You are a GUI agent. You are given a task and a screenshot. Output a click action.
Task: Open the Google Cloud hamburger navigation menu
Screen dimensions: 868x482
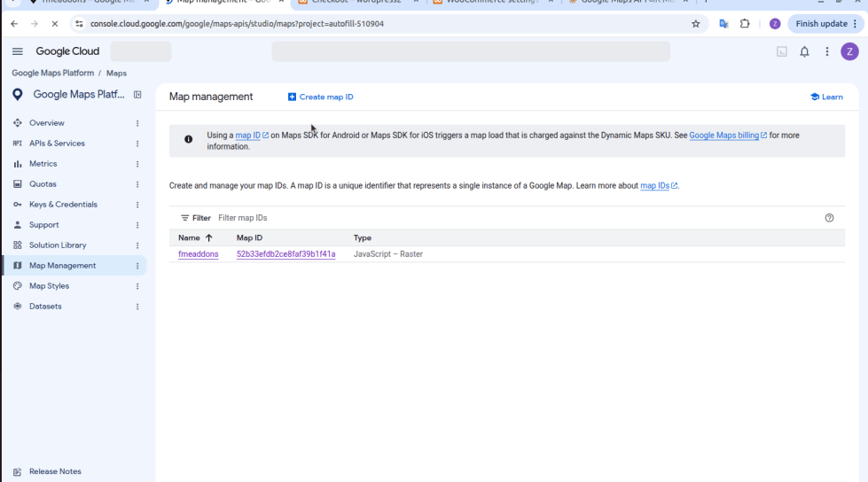pyautogui.click(x=17, y=51)
